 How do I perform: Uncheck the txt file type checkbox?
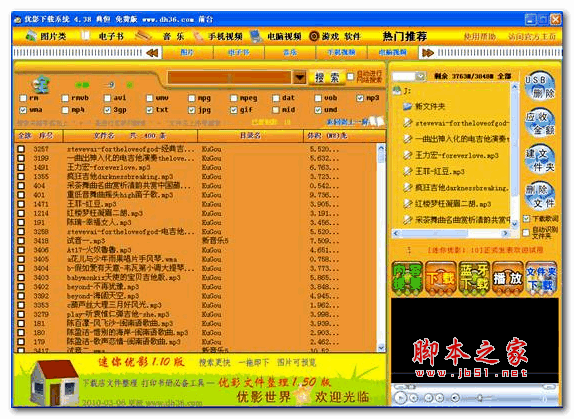point(149,110)
